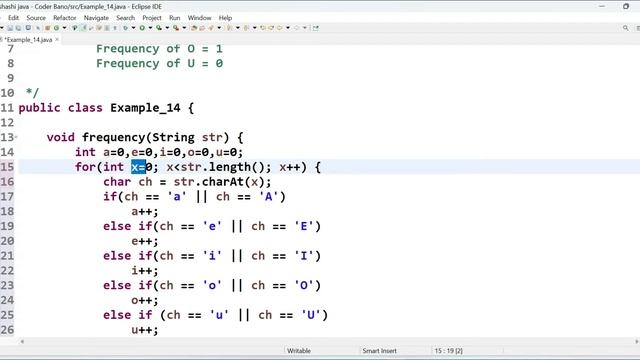Image resolution: width=640 pixels, height=360 pixels.
Task: Click the i++; statement on line 22
Action: click(x=145, y=271)
